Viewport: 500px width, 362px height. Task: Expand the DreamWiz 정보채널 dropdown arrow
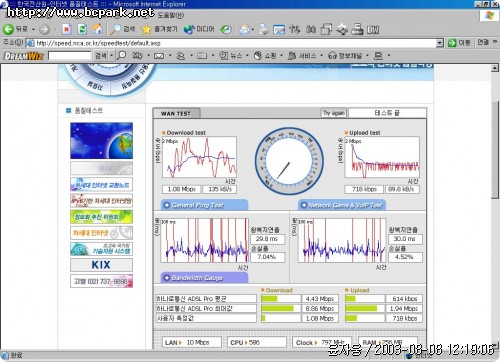[x=367, y=56]
